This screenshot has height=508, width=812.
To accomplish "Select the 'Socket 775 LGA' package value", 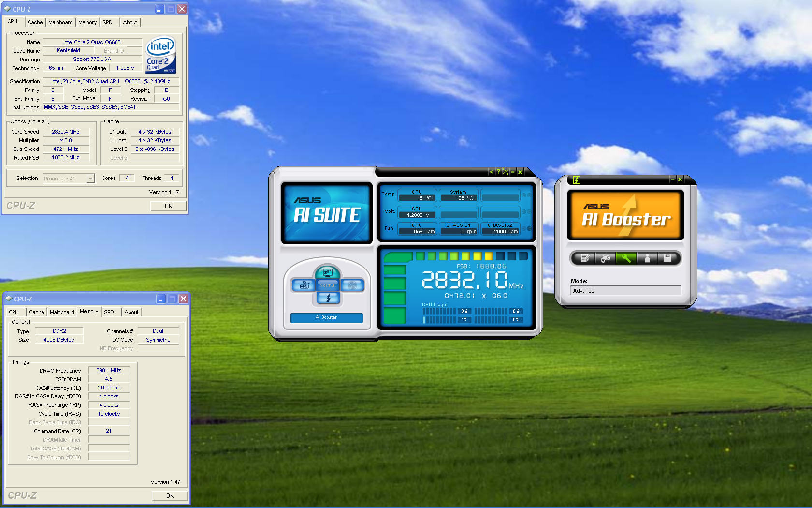I will click(x=92, y=59).
